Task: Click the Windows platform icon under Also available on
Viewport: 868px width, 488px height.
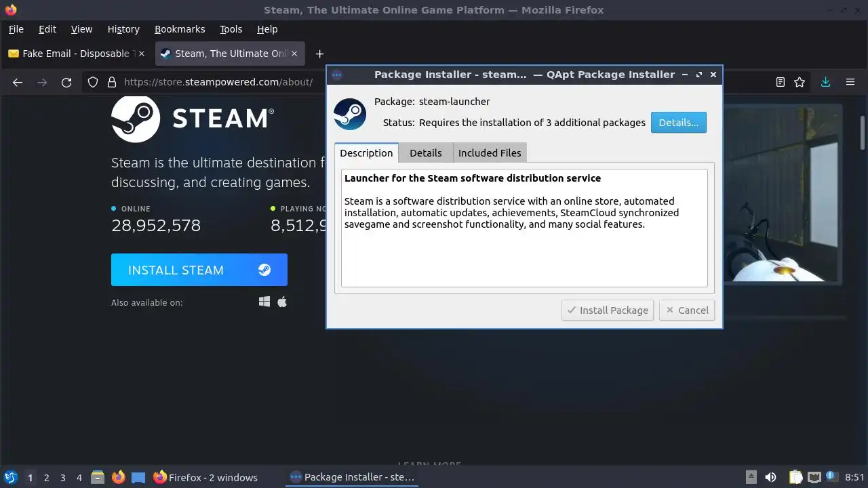Action: (x=264, y=302)
